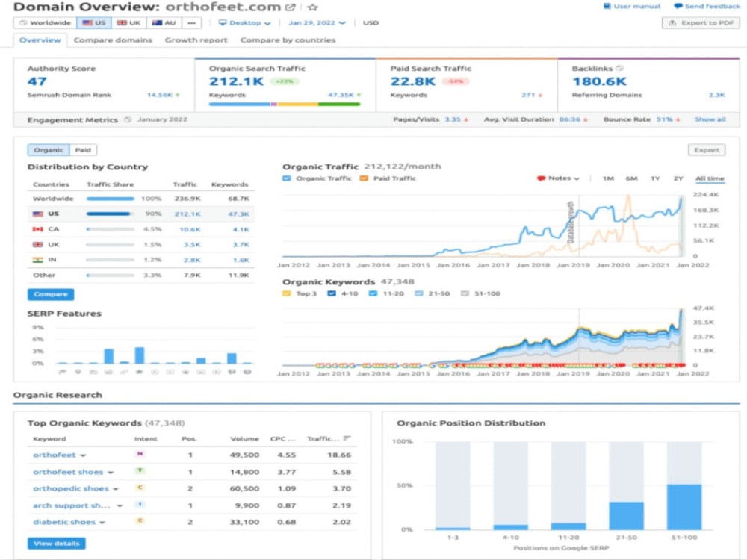Toggle 11-20 keywords checkbox
The height and width of the screenshot is (560, 747).
point(373,293)
